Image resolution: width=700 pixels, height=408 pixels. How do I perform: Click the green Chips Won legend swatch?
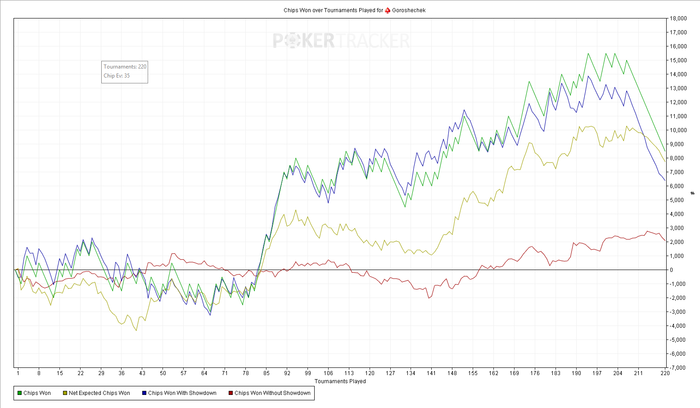[x=20, y=393]
